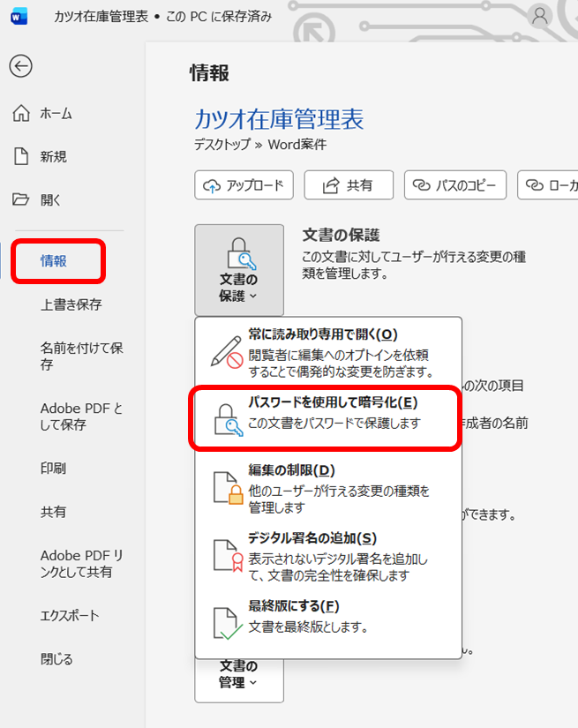578x728 pixels.
Task: Select 印刷 from the backstage menu
Action: [x=53, y=469]
